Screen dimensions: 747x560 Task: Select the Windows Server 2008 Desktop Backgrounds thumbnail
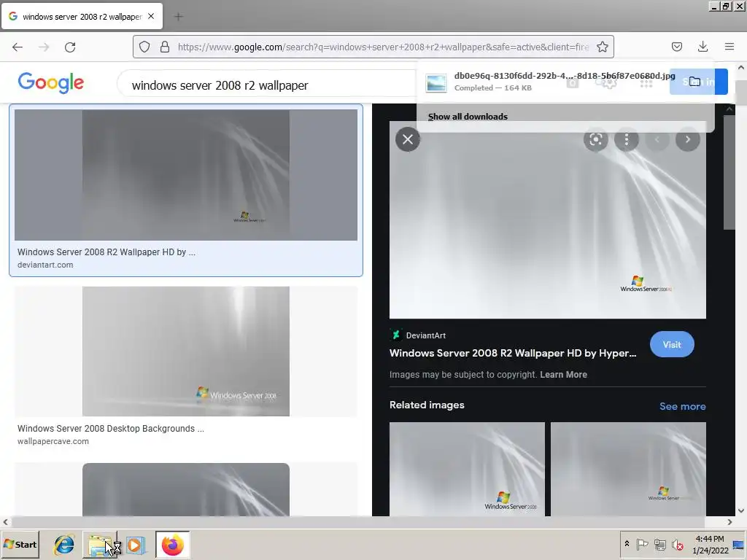click(x=186, y=351)
